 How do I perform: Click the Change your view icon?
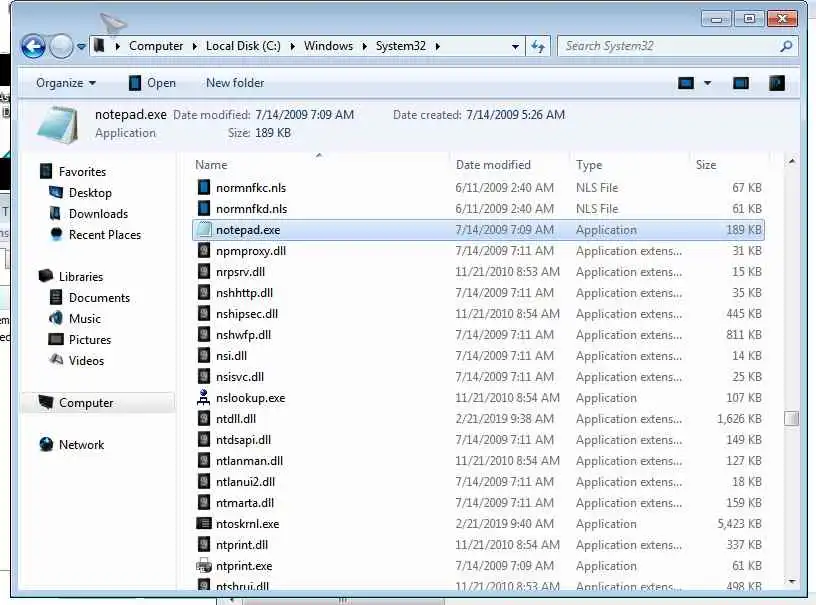[686, 83]
